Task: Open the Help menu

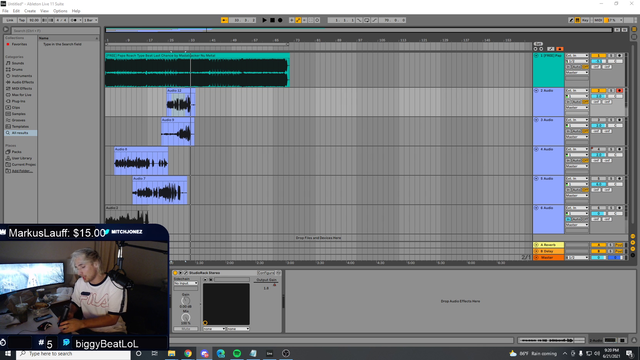Action: point(76,11)
